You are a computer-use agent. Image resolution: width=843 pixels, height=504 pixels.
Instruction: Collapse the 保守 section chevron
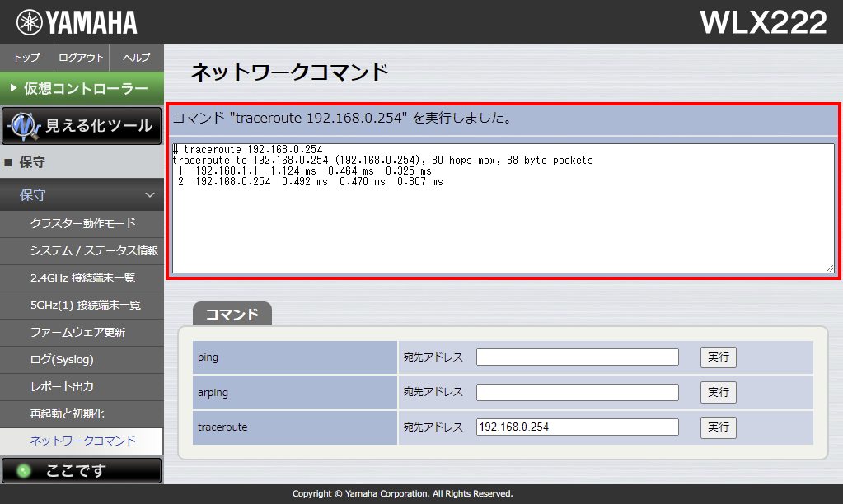tap(152, 195)
